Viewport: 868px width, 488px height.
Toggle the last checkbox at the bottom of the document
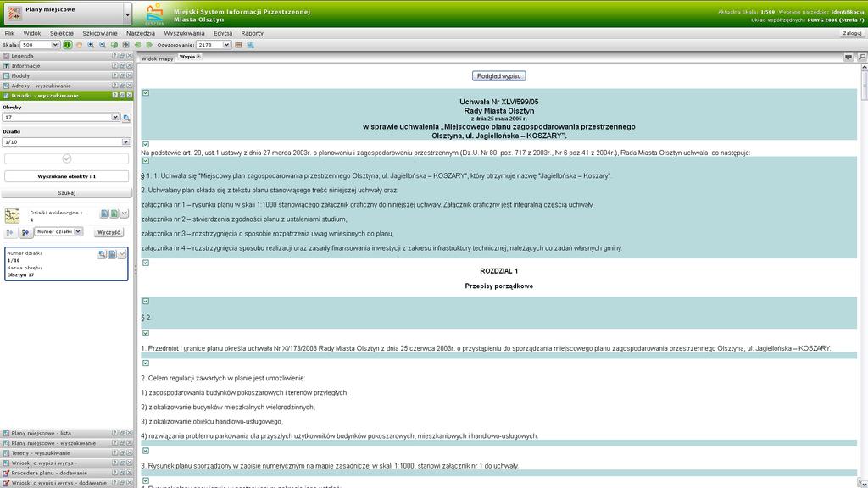pyautogui.click(x=146, y=481)
